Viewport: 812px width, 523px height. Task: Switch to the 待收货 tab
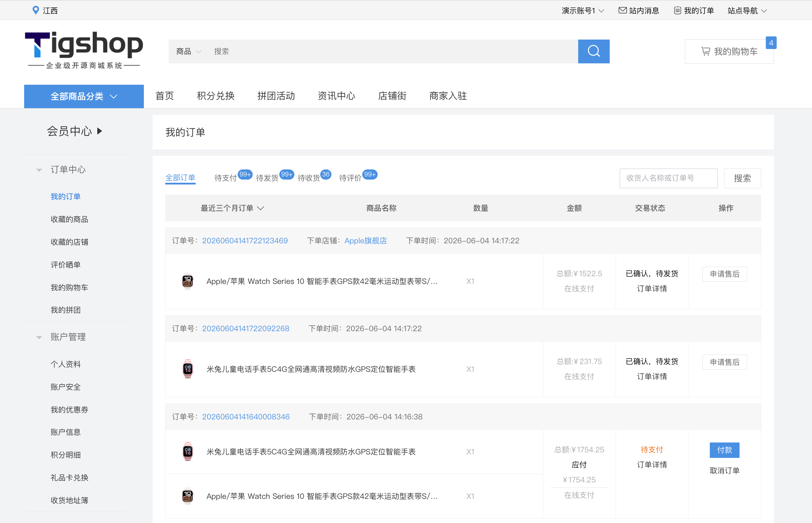(309, 178)
